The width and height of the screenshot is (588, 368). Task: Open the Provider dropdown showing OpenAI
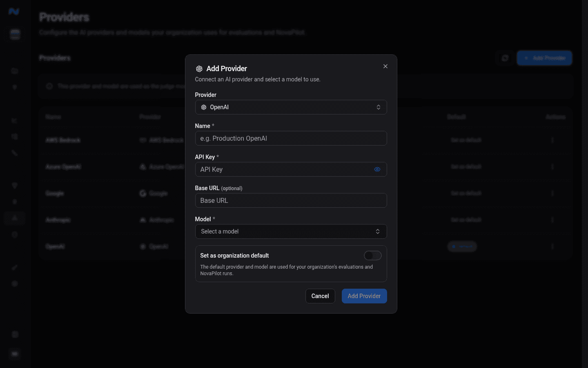[291, 107]
